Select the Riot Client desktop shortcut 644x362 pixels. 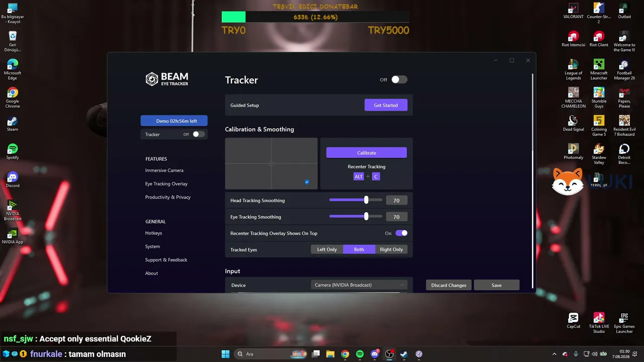coord(599,39)
